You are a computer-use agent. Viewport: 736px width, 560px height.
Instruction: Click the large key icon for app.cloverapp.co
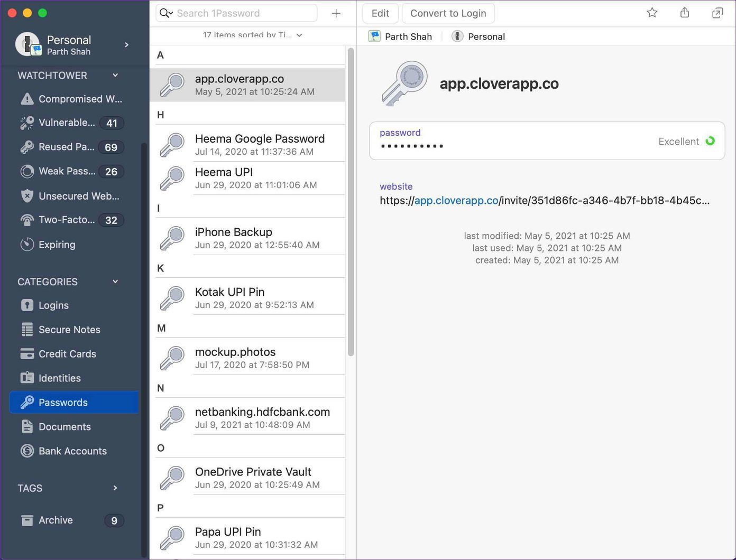(404, 83)
